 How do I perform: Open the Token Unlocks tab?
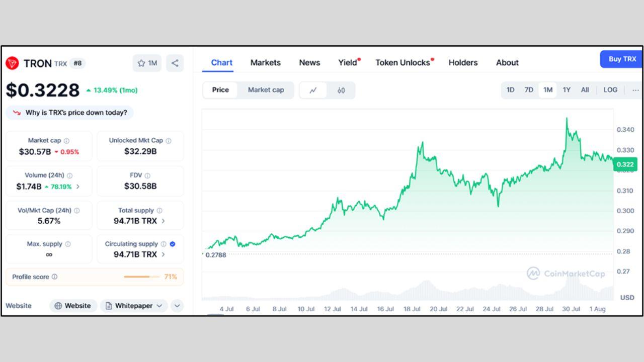pos(403,62)
